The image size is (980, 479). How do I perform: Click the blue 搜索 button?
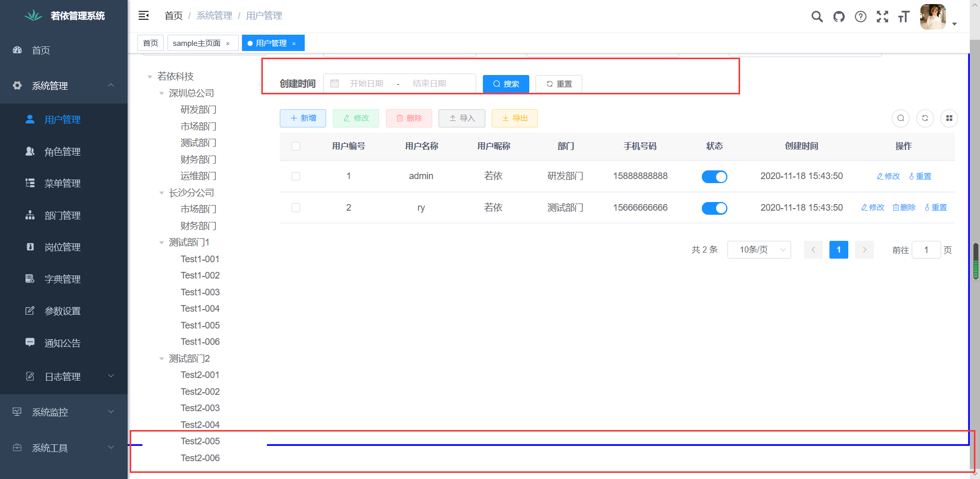(506, 84)
